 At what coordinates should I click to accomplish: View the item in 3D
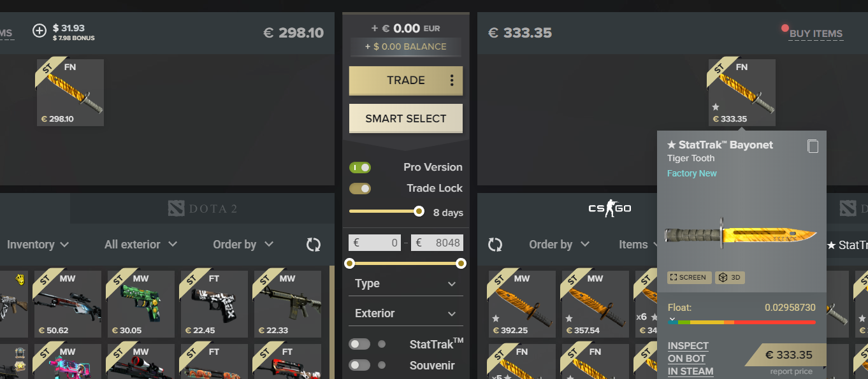tap(730, 278)
